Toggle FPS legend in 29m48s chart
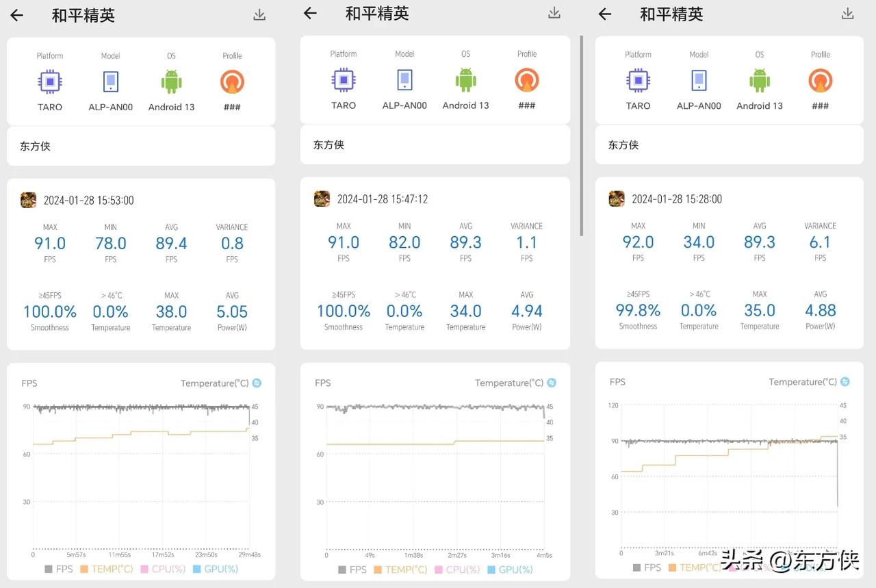Screen dimensions: 876x588 [59, 569]
